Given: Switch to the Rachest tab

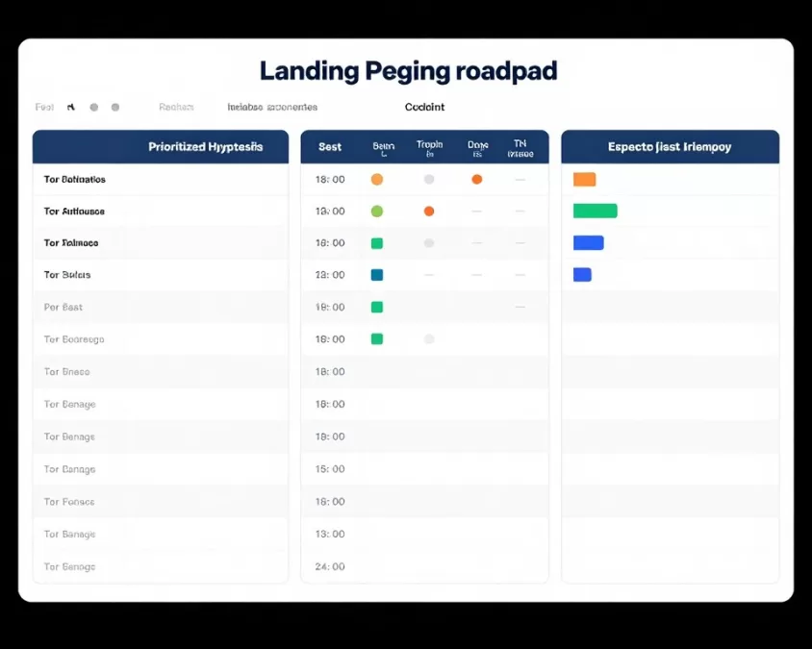Looking at the screenshot, I should pos(176,106).
